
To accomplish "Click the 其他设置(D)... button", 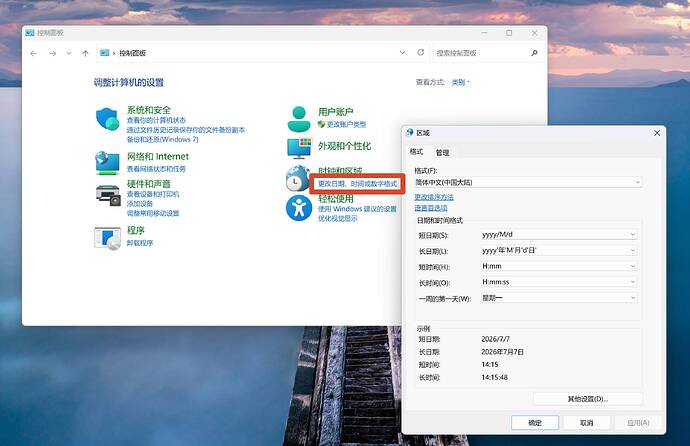I will click(587, 399).
